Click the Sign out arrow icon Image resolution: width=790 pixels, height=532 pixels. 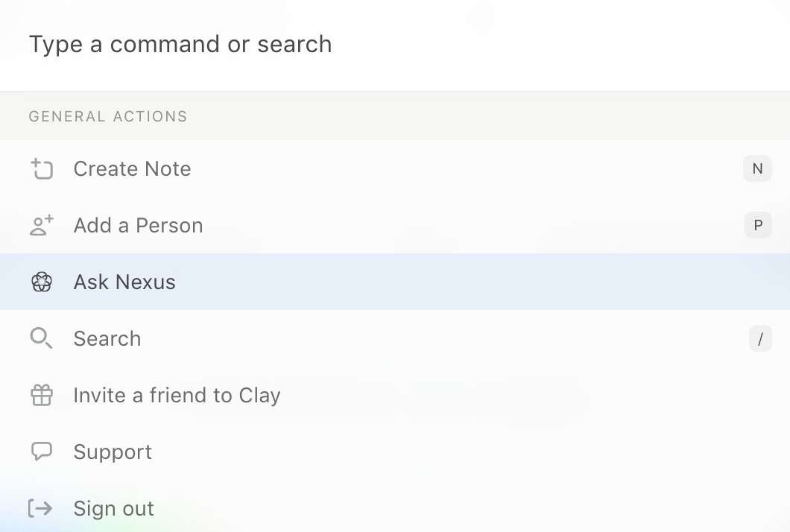click(41, 508)
